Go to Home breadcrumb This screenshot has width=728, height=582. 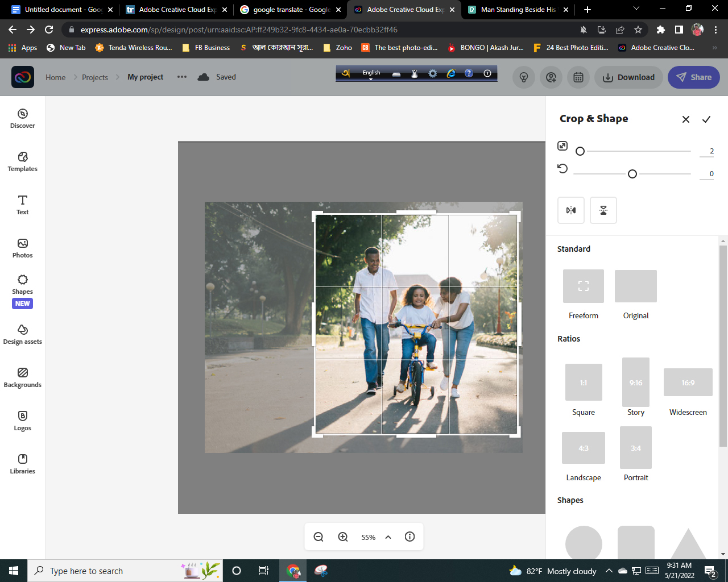pyautogui.click(x=56, y=77)
